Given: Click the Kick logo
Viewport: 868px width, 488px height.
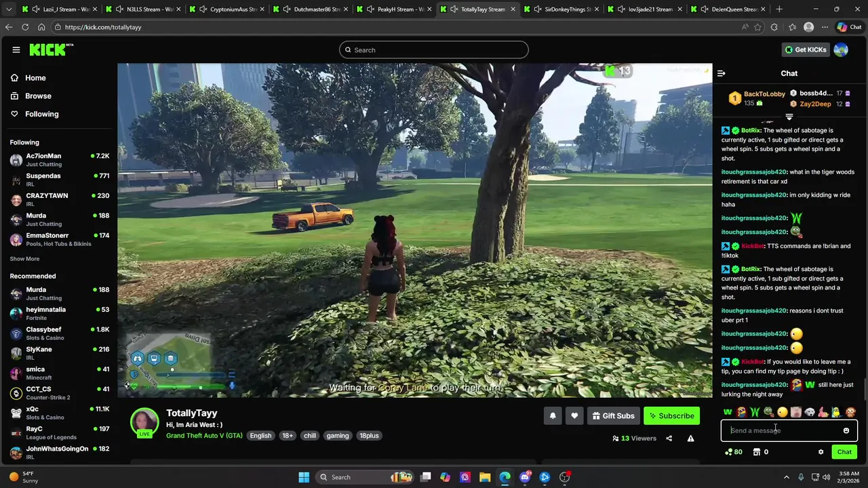Looking at the screenshot, I should [51, 49].
